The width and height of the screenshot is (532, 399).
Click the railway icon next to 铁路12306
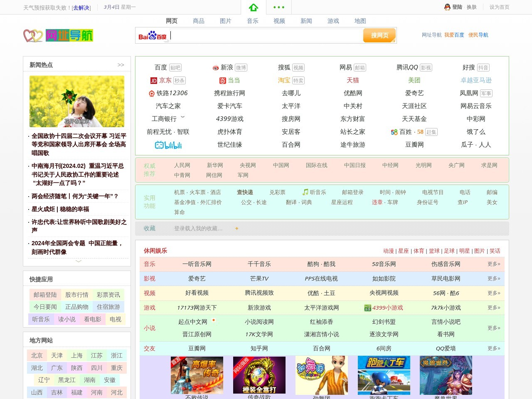click(151, 93)
